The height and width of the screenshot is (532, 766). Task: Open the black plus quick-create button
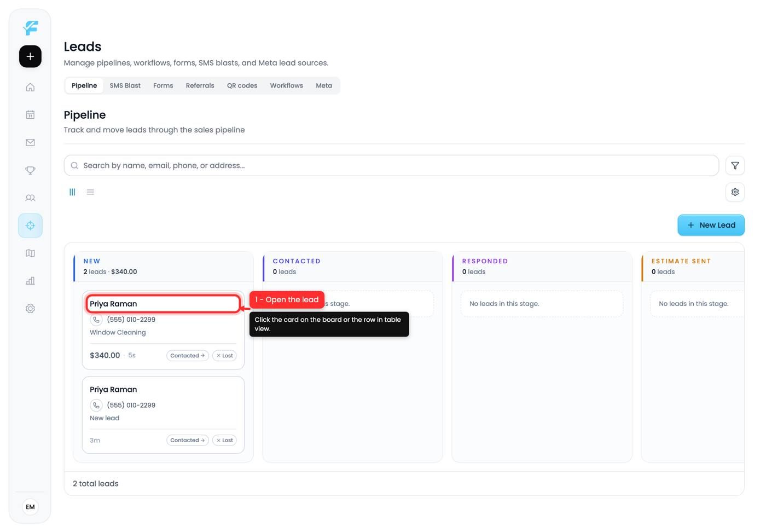30,56
